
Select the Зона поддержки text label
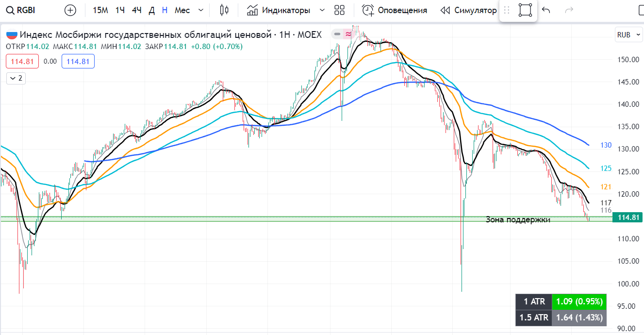pyautogui.click(x=518, y=219)
